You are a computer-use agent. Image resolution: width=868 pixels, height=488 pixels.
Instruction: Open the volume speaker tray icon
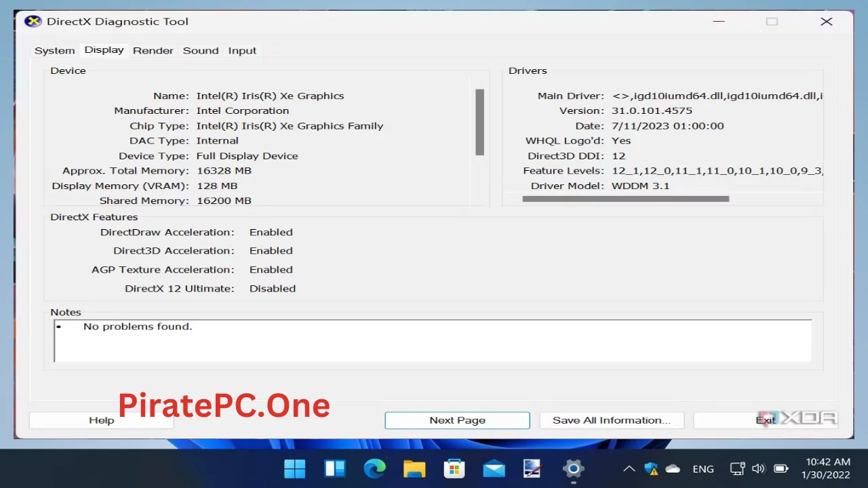click(x=759, y=468)
